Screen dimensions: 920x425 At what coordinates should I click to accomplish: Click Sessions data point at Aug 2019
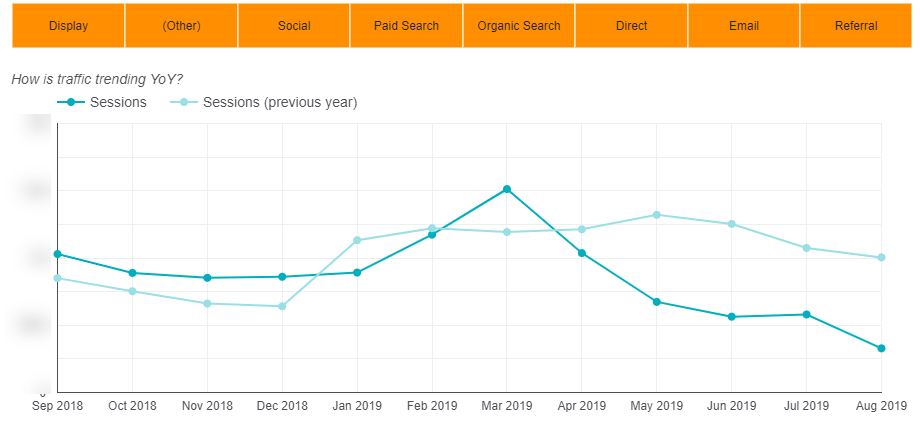tap(881, 348)
